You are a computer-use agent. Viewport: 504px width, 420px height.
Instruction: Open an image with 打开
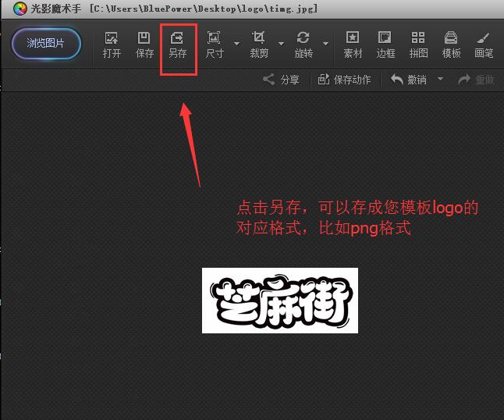[112, 45]
